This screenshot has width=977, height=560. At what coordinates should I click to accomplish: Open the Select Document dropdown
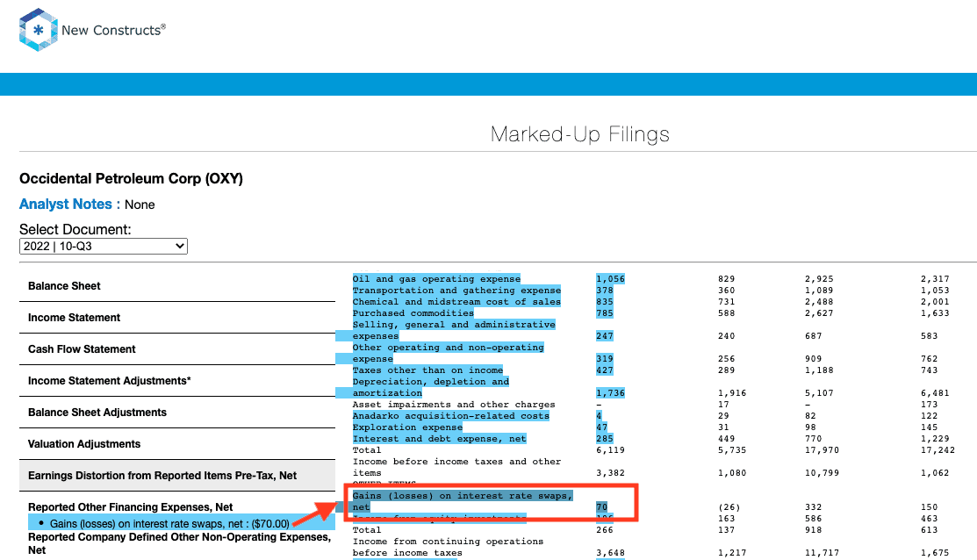pyautogui.click(x=104, y=246)
